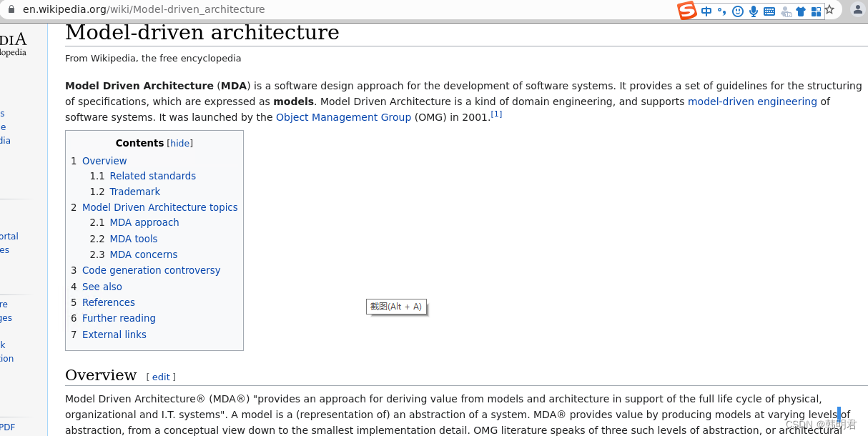Open Sogou skin shirt icon
This screenshot has height=436, width=868.
click(x=801, y=11)
